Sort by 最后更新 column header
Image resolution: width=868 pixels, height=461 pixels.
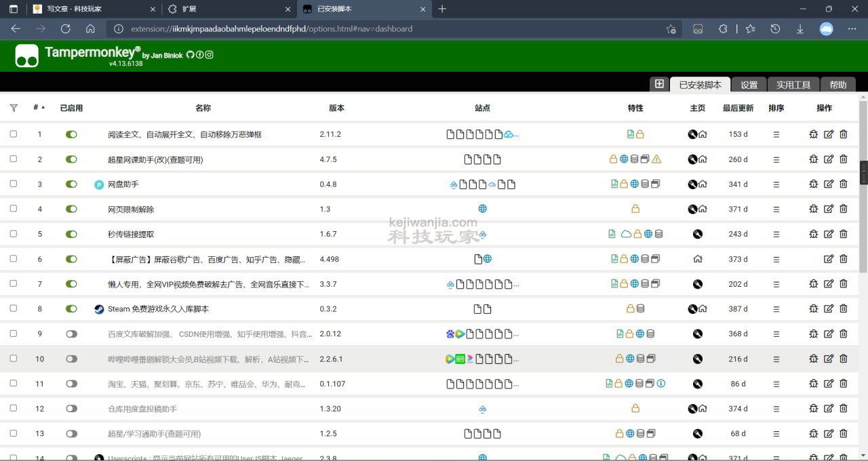point(738,108)
